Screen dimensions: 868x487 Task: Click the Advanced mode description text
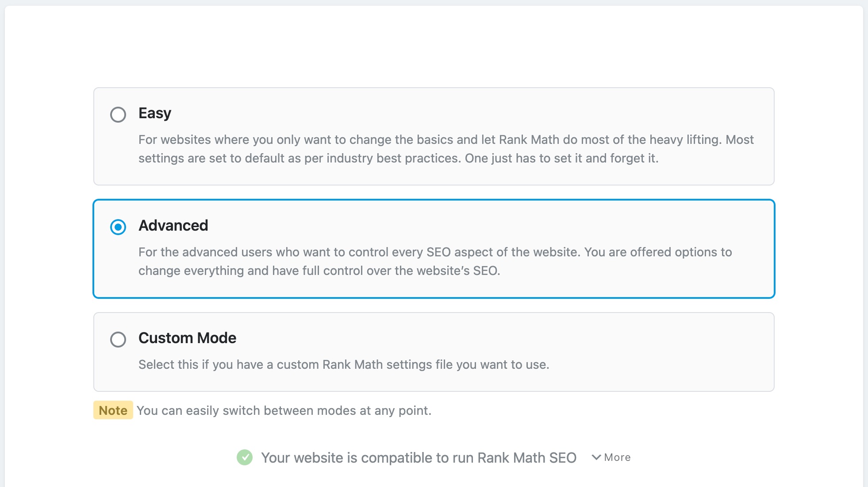[435, 261]
